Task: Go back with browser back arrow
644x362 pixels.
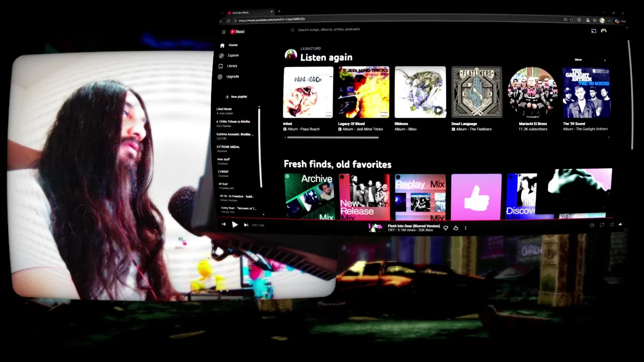Action: 221,21
